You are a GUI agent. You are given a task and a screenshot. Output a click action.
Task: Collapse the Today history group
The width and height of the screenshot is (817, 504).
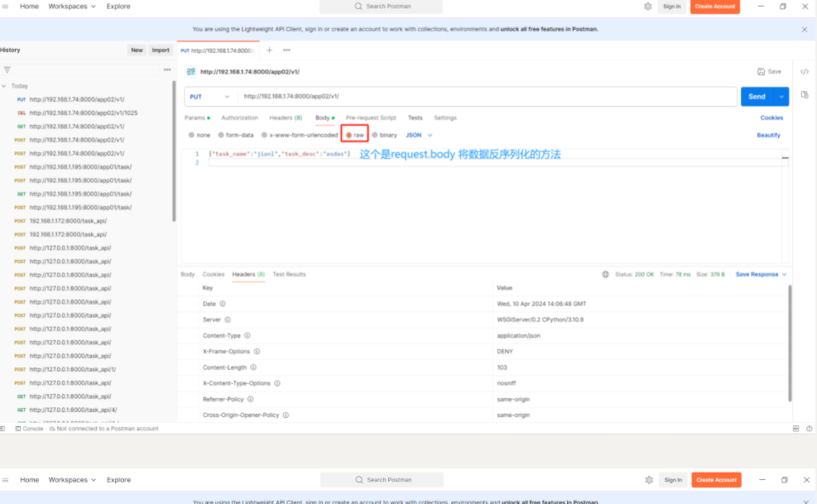(4, 86)
